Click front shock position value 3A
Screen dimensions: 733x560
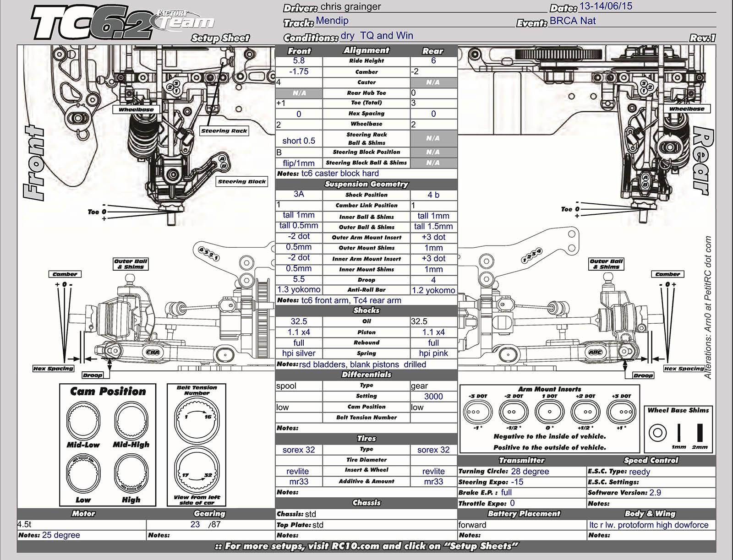click(299, 195)
